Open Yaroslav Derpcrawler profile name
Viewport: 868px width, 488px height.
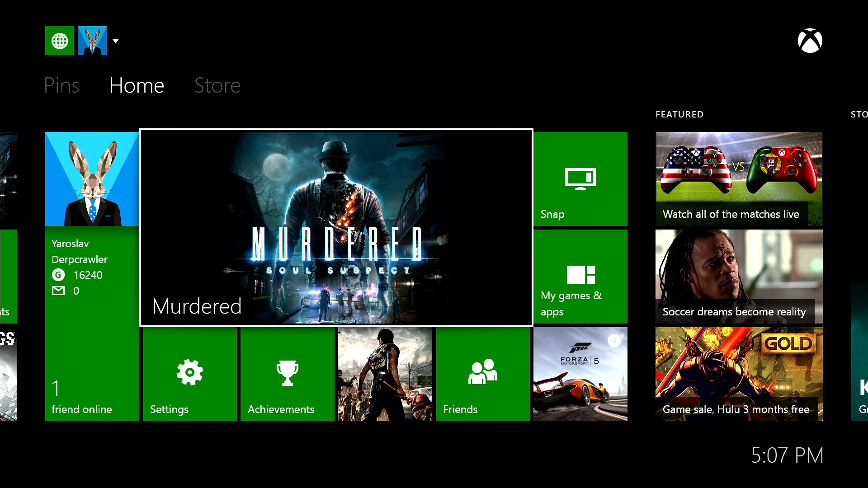tap(80, 251)
